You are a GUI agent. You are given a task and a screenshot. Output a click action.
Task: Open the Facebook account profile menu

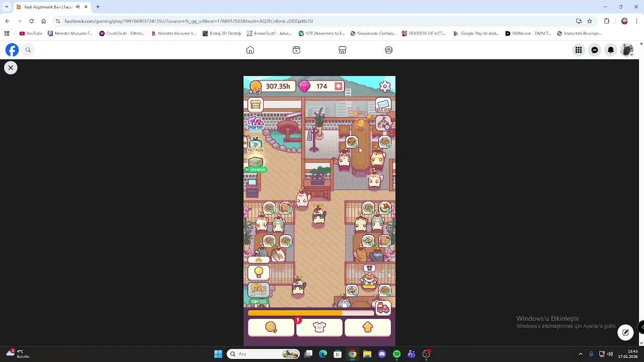tap(627, 50)
